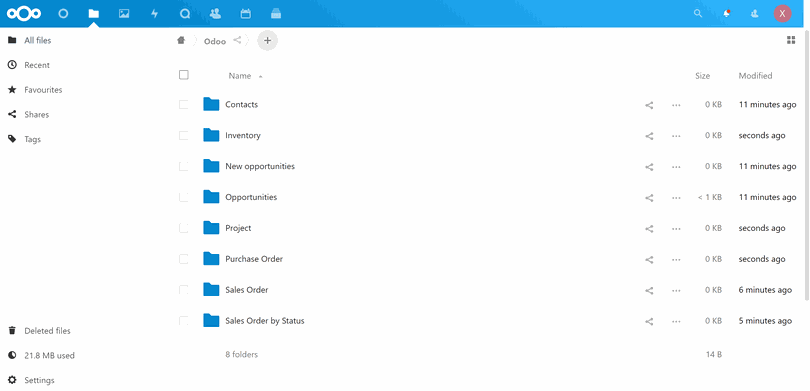Open the Purchase Order folder

click(x=254, y=259)
